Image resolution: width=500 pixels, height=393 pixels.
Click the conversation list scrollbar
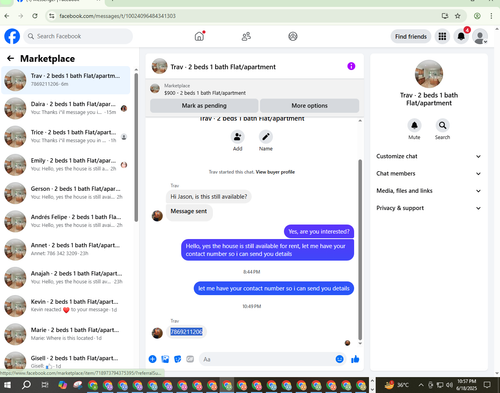pos(136,147)
